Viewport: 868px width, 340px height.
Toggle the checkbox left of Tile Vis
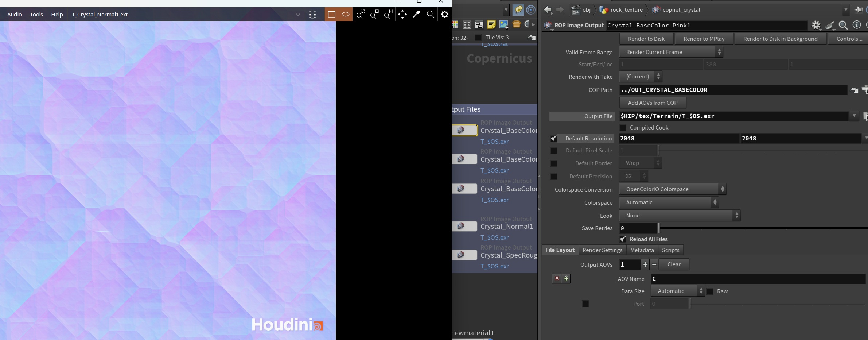coord(478,38)
